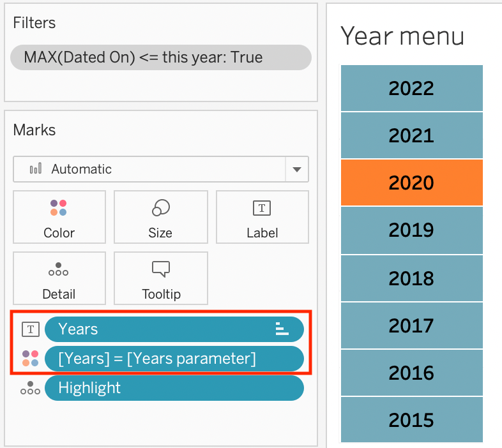The width and height of the screenshot is (502, 448).
Task: Open the Size marks card
Action: click(x=160, y=217)
